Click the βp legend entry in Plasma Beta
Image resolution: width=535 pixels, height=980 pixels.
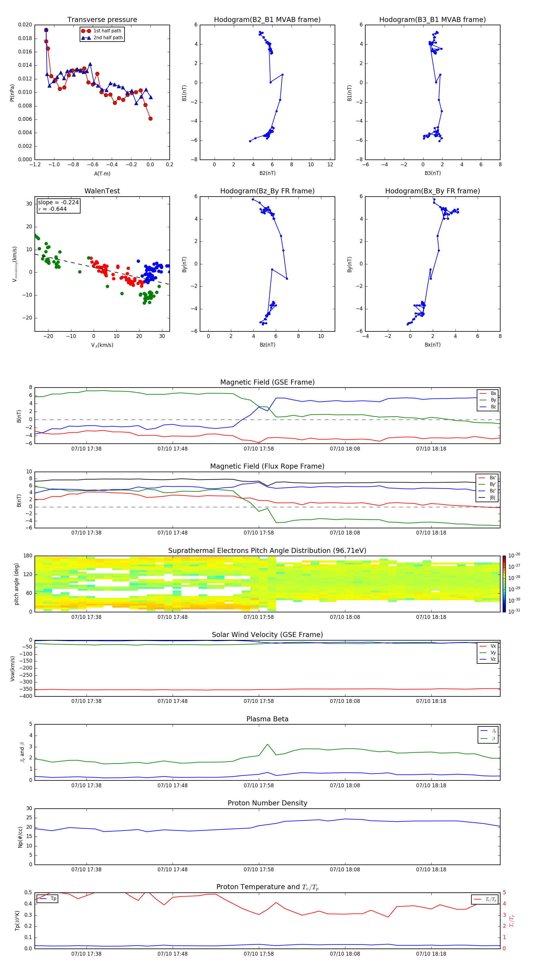coord(488,731)
